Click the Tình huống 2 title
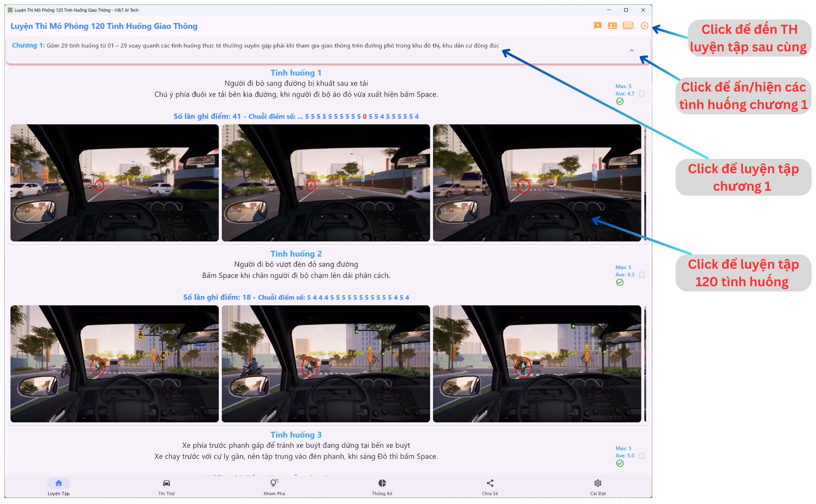Viewport: 816px width, 504px height. tap(296, 254)
